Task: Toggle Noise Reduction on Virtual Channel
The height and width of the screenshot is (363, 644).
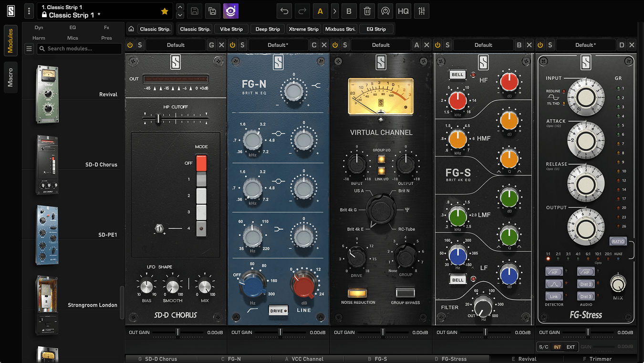Action: (358, 293)
